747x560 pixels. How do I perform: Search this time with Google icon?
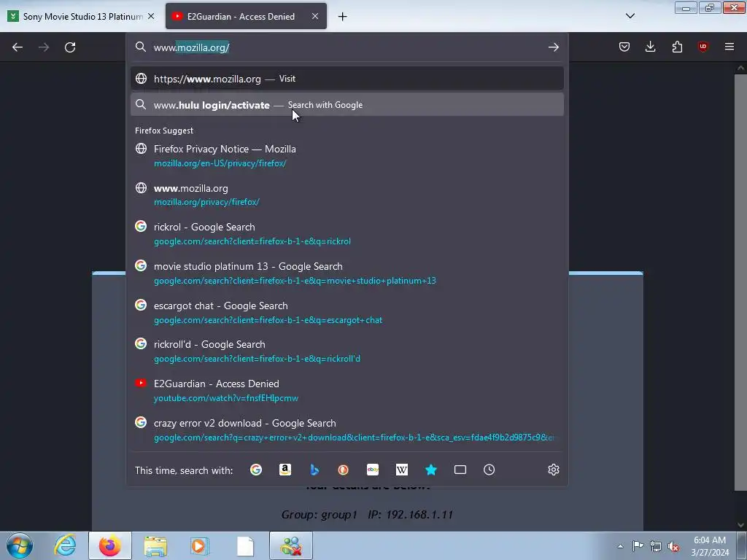point(256,470)
